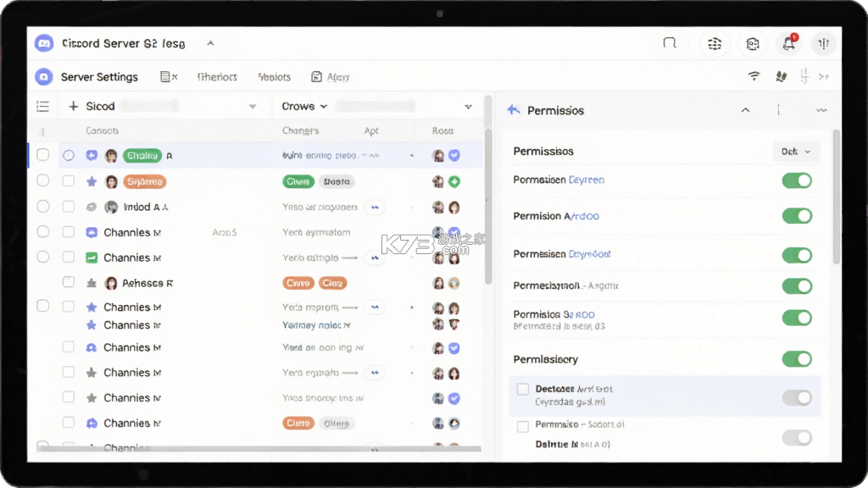868x488 pixels.
Task: Click the Dnyrebod link
Action: 590,254
